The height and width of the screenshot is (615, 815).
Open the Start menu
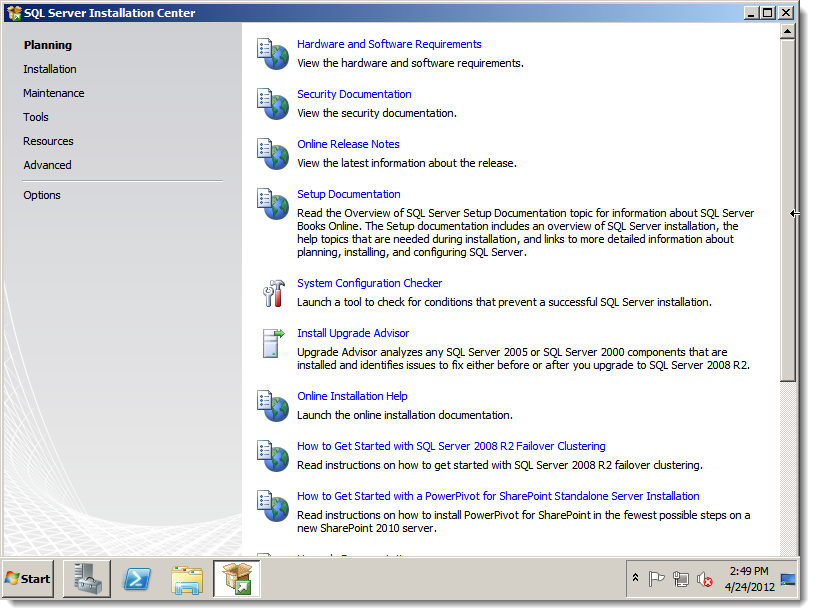click(x=28, y=579)
